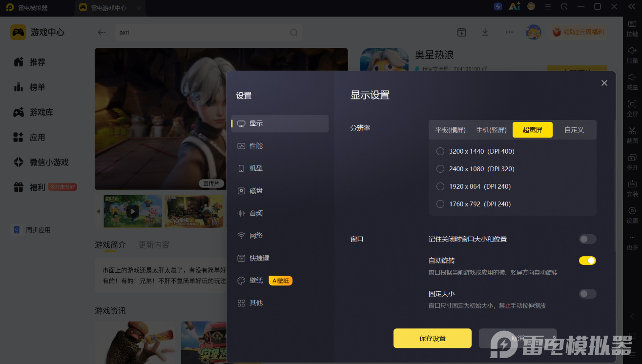Switch to the 平板(横屏) resolution tab
This screenshot has height=364, width=642.
[450, 130]
